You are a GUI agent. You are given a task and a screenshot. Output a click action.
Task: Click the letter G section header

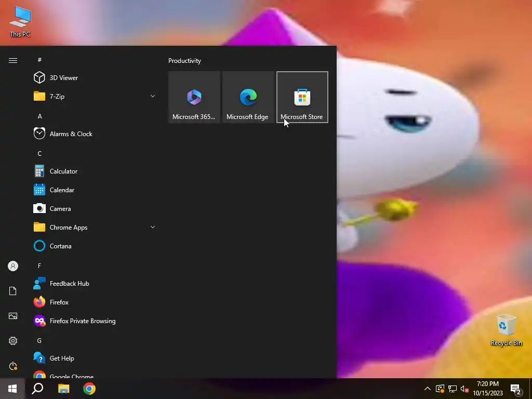click(x=39, y=341)
